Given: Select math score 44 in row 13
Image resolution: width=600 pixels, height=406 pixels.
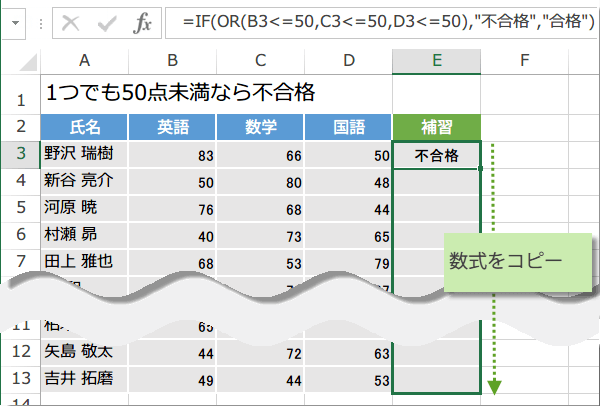Looking at the screenshot, I should [x=260, y=379].
